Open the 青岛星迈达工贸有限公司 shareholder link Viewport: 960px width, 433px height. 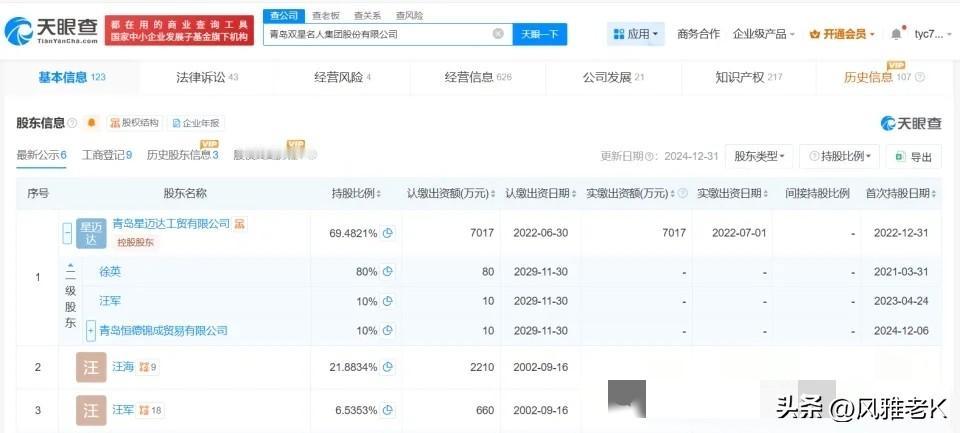coord(171,224)
